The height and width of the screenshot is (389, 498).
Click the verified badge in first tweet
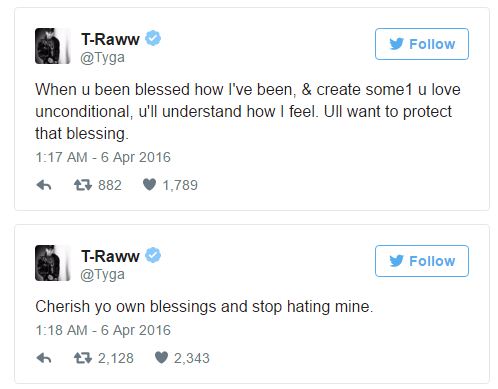(153, 38)
